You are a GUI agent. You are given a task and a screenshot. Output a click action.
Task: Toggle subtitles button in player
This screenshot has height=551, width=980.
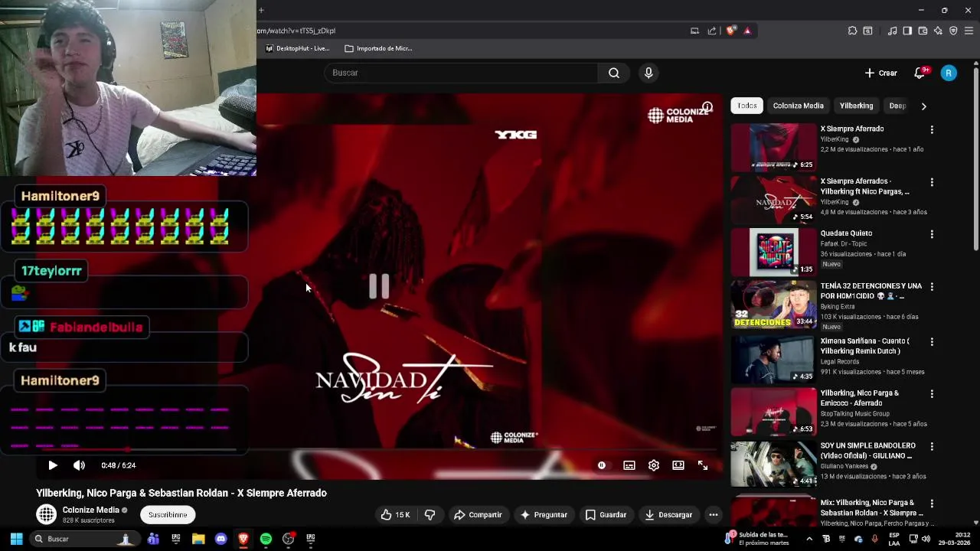click(629, 465)
